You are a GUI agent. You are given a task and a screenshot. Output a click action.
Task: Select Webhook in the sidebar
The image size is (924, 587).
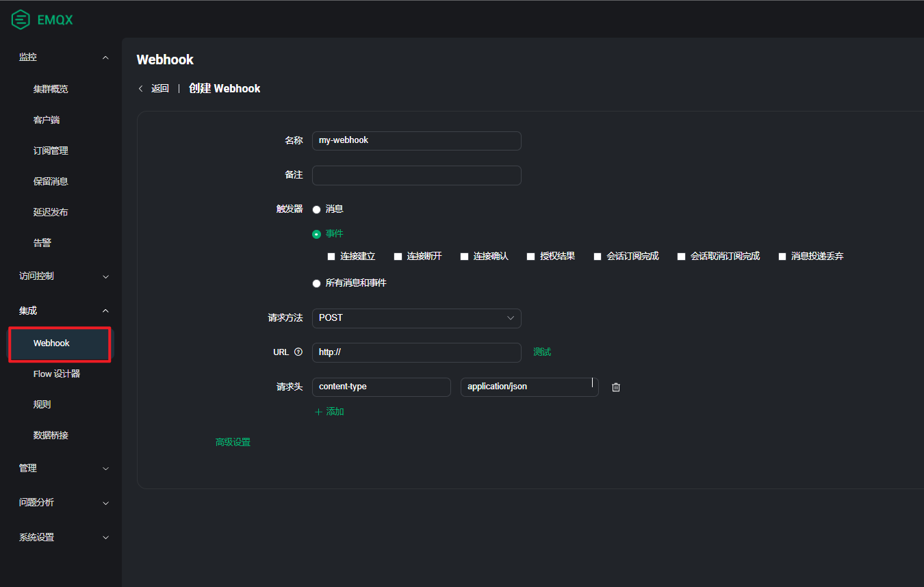click(60, 343)
